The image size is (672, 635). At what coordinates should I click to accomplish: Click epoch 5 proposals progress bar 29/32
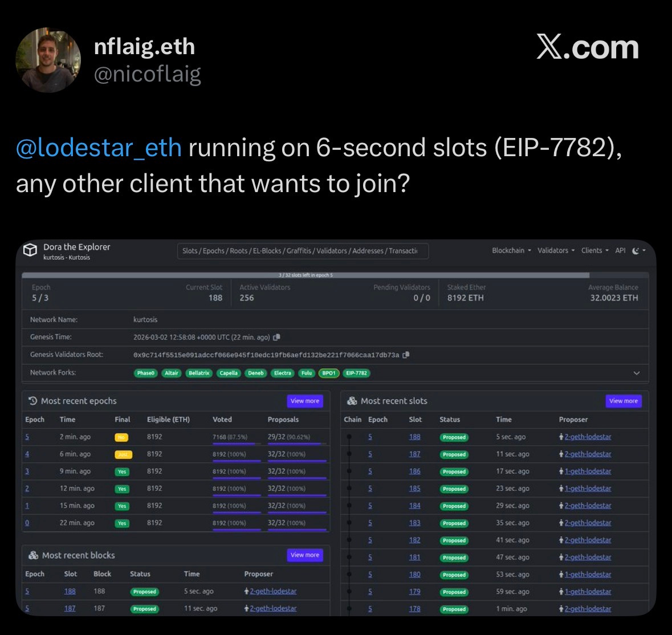[x=297, y=443]
